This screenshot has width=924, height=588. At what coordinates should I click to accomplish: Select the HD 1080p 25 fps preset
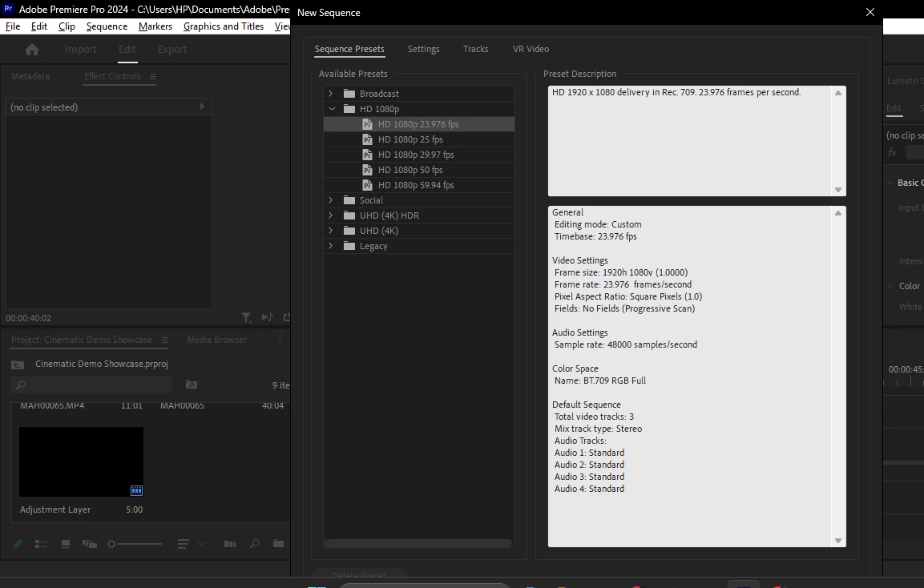tap(419, 139)
